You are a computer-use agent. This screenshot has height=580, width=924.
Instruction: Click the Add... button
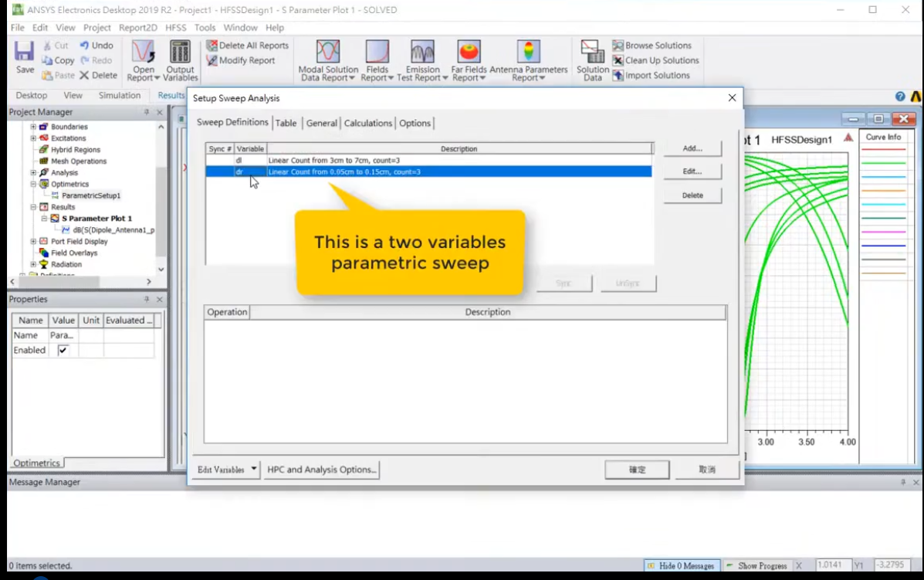click(x=692, y=148)
